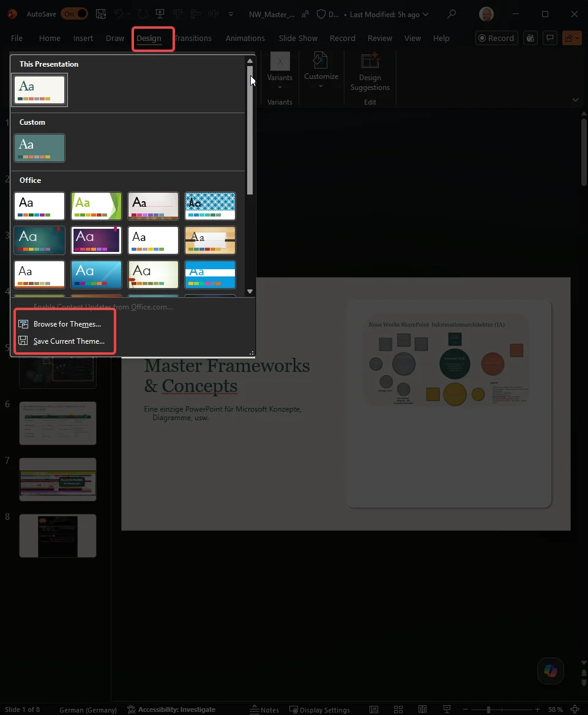The image size is (588, 715).
Task: Open Customize Quick Access Toolbar dropdown
Action: [231, 14]
